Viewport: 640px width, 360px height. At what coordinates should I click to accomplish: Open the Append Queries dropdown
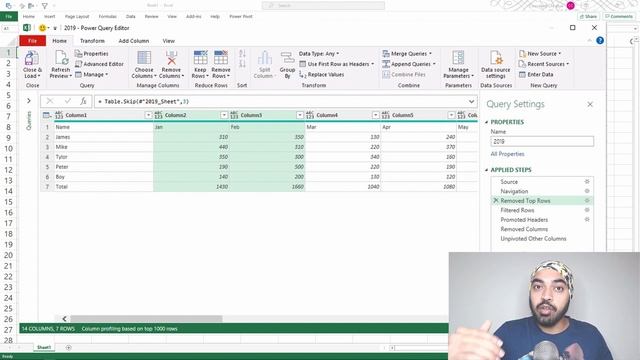[x=409, y=64]
